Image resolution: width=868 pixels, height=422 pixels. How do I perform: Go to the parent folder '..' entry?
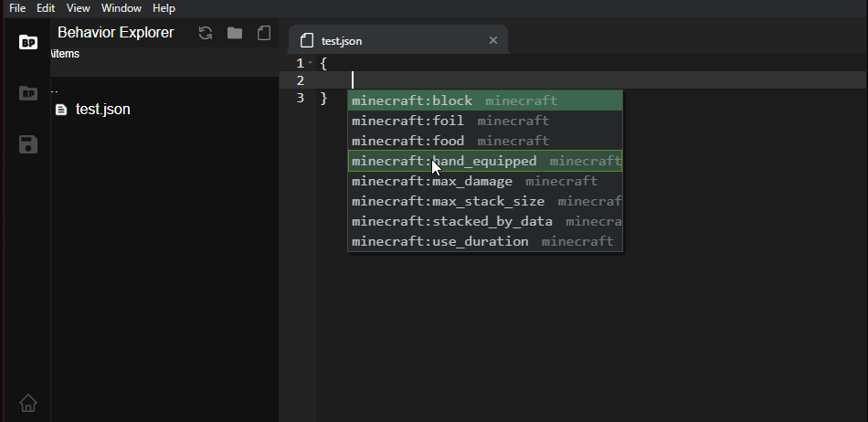pos(55,90)
